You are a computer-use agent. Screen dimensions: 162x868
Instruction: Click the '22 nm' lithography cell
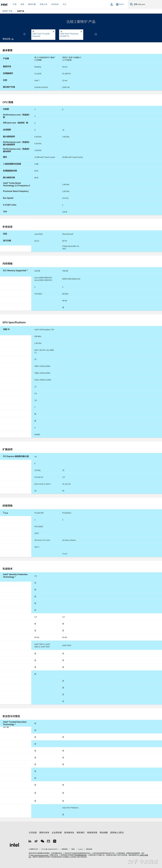65,81
